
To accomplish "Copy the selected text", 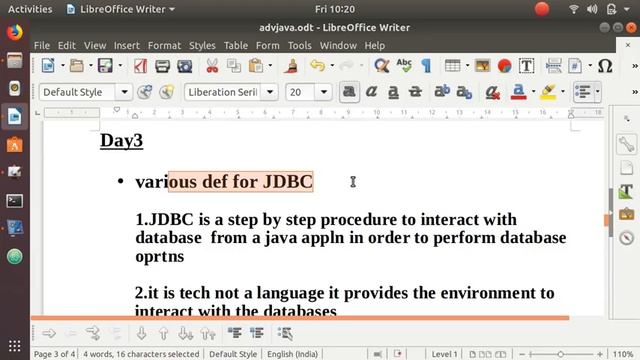I will tap(234, 65).
